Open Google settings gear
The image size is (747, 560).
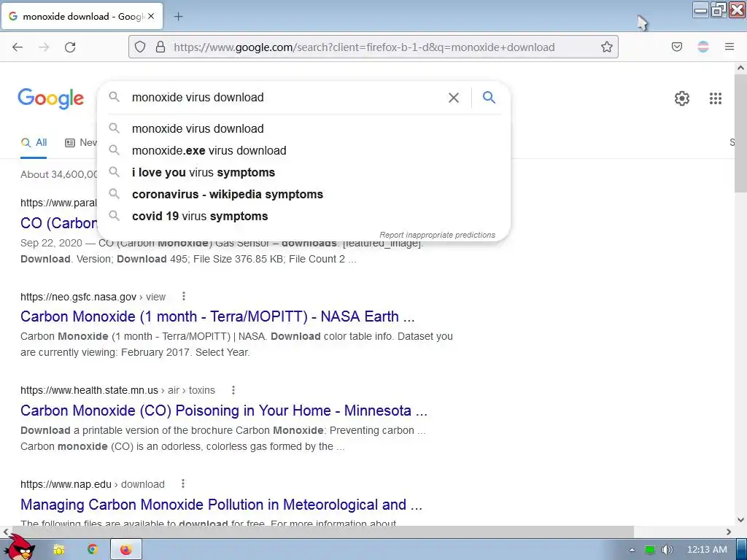682,98
